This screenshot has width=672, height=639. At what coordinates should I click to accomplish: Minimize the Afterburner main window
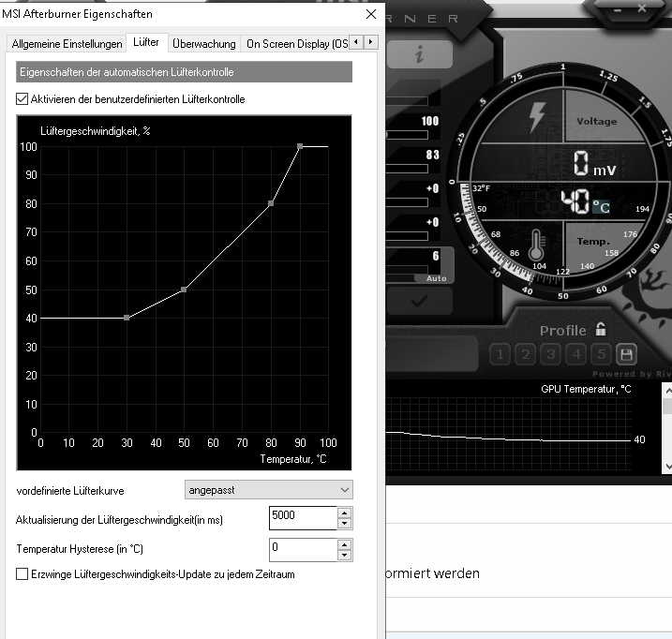[x=618, y=10]
